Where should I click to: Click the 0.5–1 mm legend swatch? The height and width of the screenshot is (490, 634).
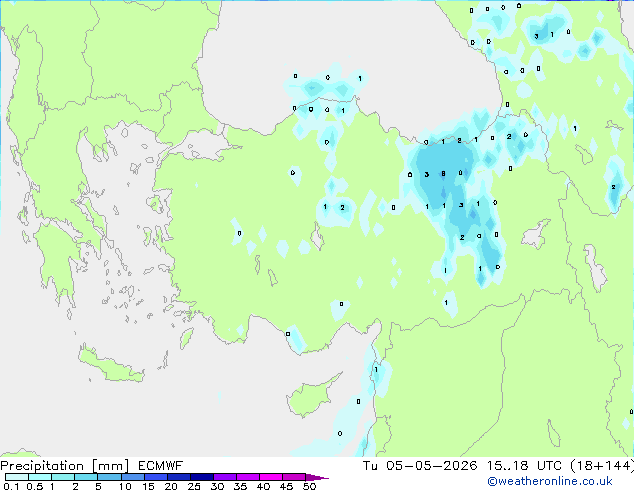[x=40, y=477]
